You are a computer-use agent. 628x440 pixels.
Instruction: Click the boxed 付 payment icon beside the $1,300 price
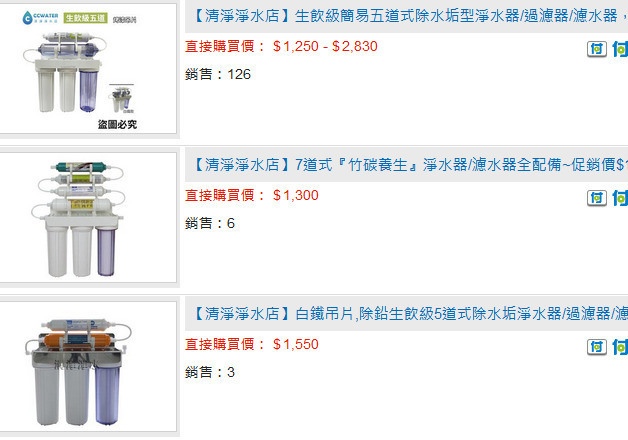pos(597,198)
